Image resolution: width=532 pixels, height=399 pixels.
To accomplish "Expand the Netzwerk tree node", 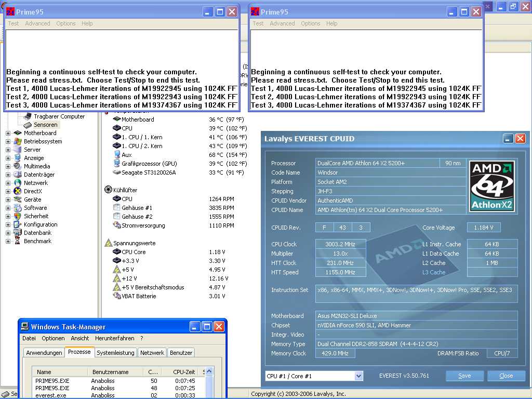I will [8, 183].
